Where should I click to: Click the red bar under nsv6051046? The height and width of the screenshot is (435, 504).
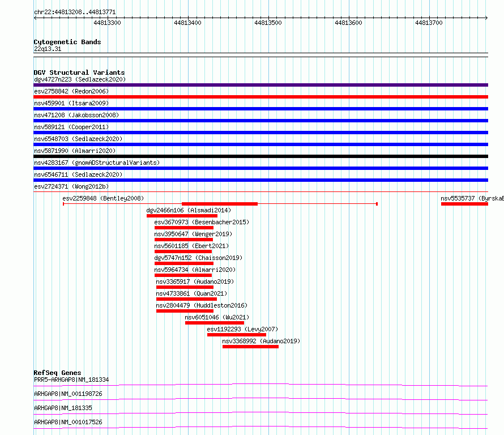pos(215,323)
